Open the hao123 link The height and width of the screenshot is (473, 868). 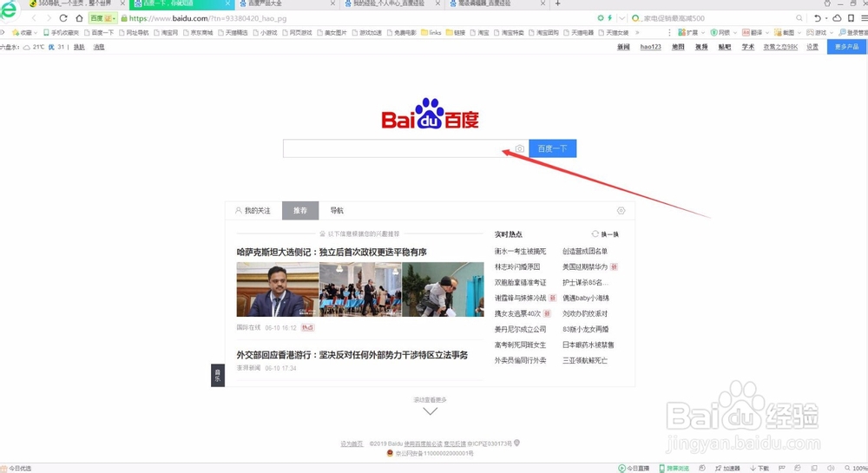tap(650, 47)
